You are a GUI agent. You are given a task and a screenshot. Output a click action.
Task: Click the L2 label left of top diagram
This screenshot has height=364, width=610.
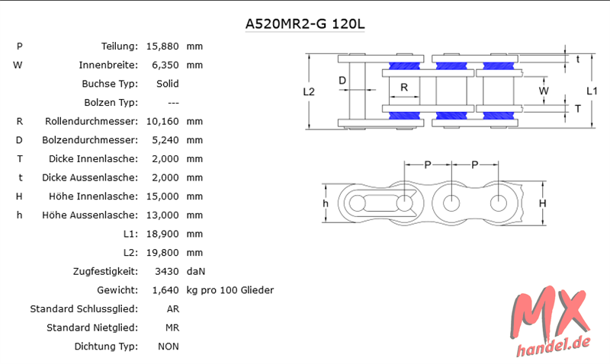click(309, 91)
